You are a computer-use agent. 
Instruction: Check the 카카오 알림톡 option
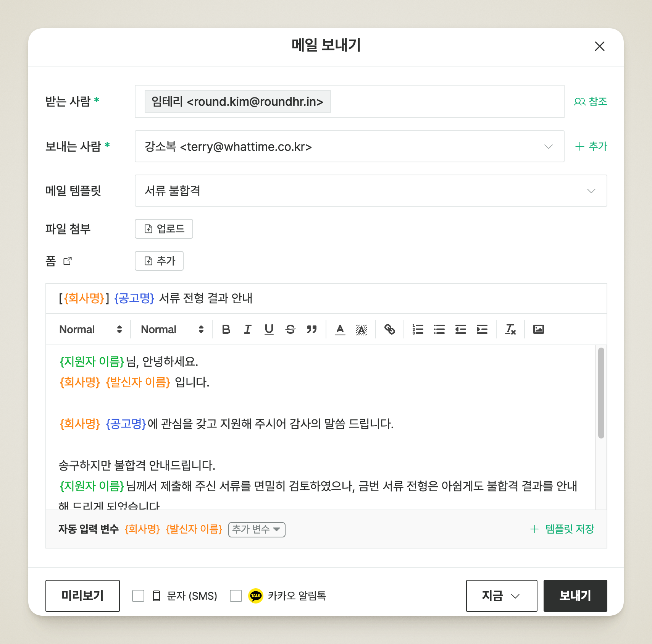click(236, 596)
